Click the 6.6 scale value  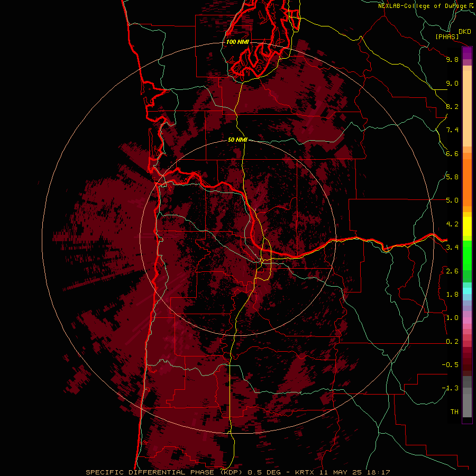point(452,153)
